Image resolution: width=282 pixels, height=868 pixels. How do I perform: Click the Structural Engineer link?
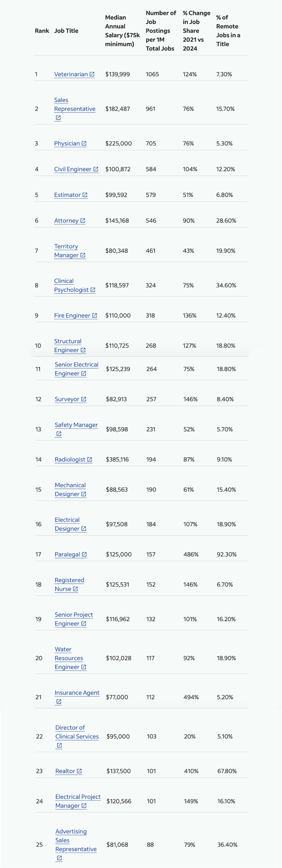click(x=68, y=346)
